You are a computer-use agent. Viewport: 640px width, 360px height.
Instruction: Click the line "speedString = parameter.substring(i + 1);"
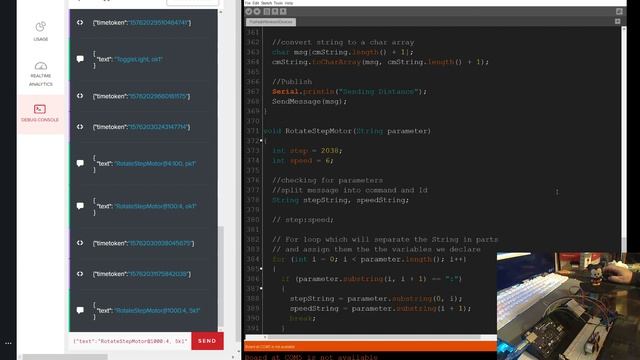click(x=380, y=309)
